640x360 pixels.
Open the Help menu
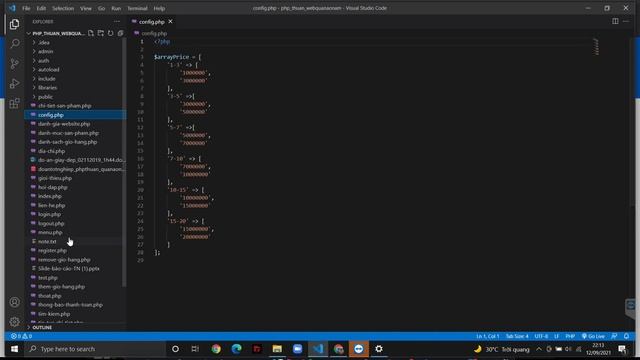[x=159, y=8]
